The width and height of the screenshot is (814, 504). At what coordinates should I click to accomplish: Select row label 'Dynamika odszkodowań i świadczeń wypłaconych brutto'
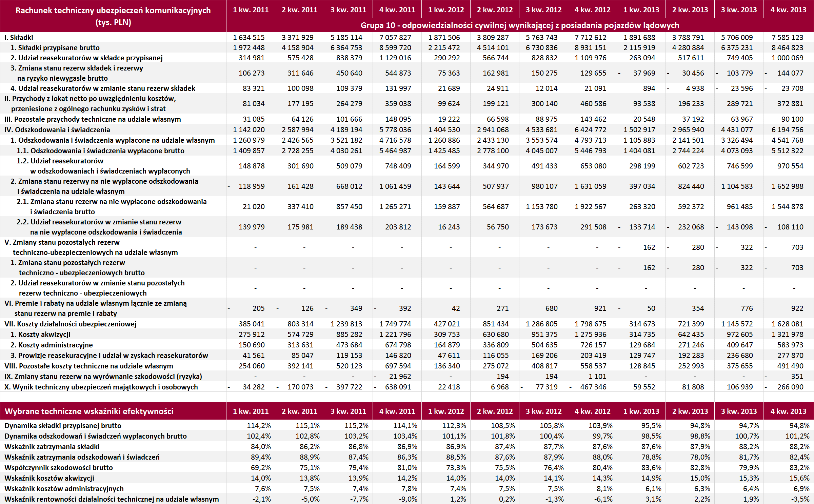point(96,436)
